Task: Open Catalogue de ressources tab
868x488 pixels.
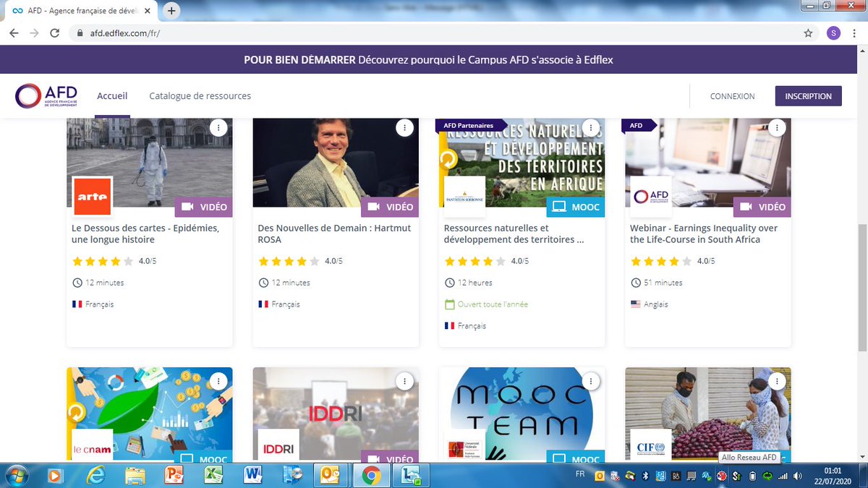Action: [x=200, y=95]
